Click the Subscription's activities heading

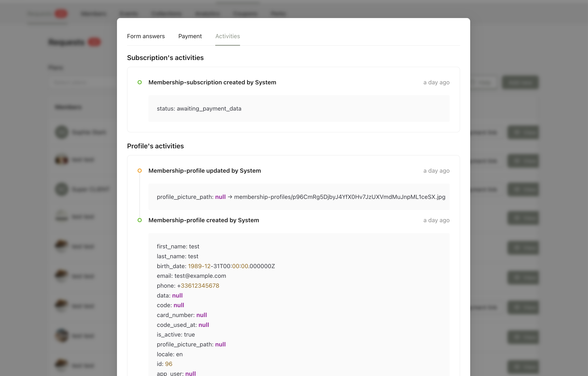[x=165, y=58]
